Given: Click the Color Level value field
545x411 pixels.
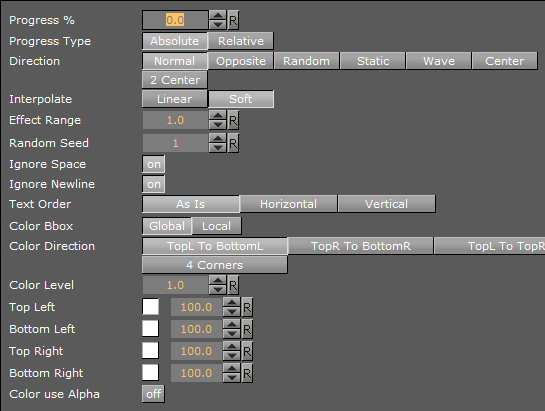Looking at the screenshot, I should coord(175,285).
